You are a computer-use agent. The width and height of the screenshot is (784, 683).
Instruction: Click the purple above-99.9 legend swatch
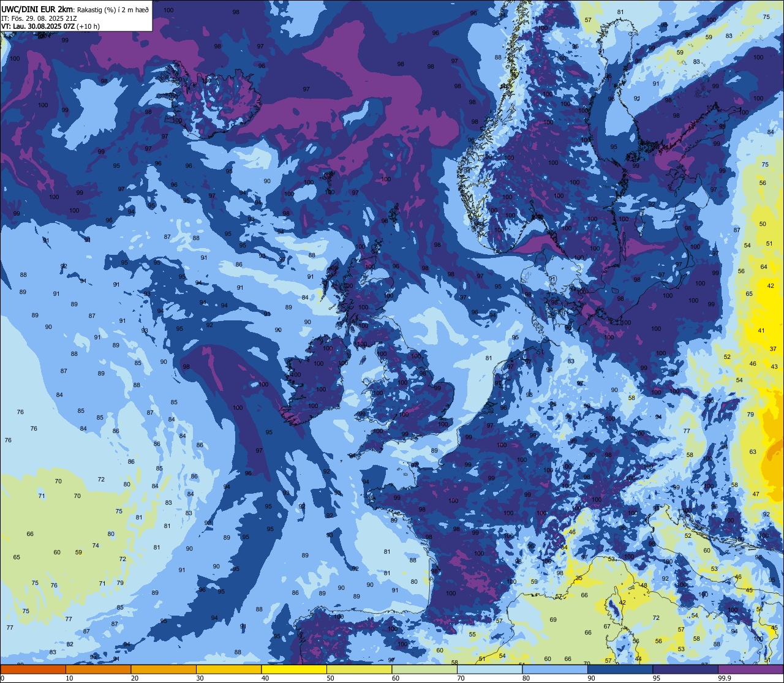coord(751,670)
